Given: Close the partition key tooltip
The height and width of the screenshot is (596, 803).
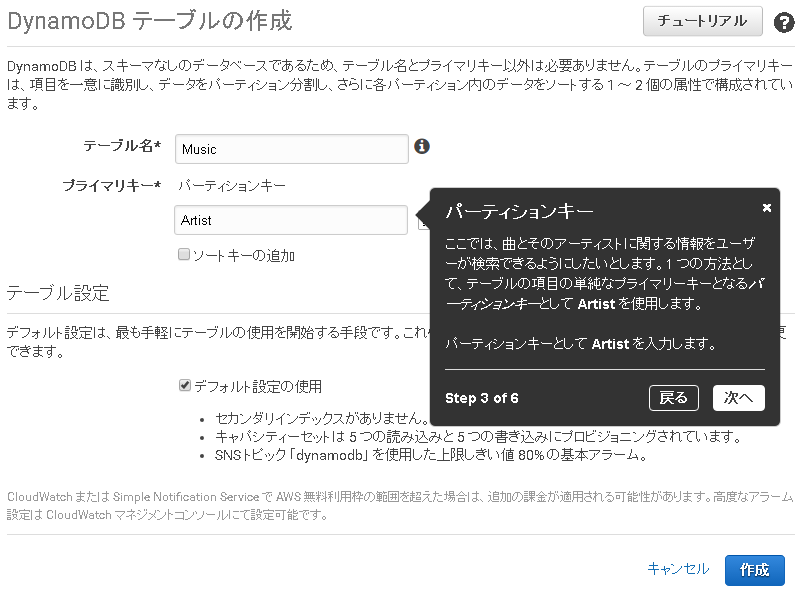Looking at the screenshot, I should click(x=767, y=208).
